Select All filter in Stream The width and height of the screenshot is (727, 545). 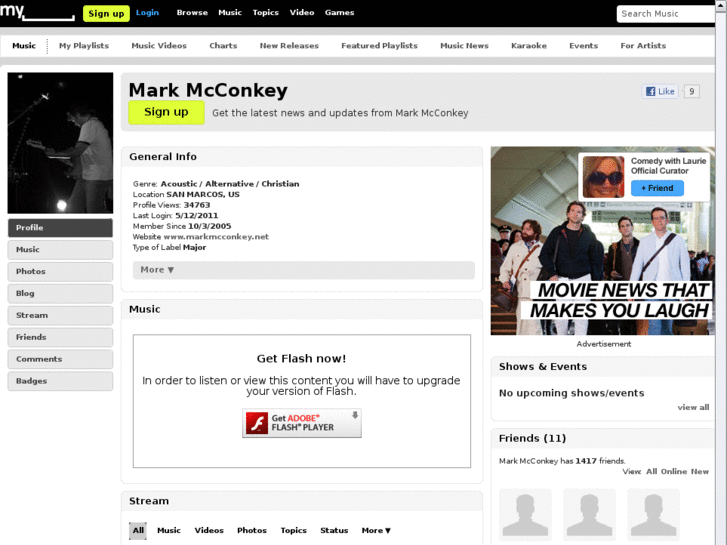(x=138, y=530)
